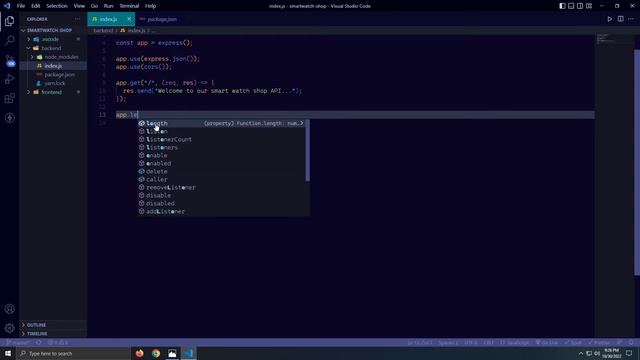Open the Explorer view in the activity bar
This screenshot has height=360, width=640.
[9, 21]
